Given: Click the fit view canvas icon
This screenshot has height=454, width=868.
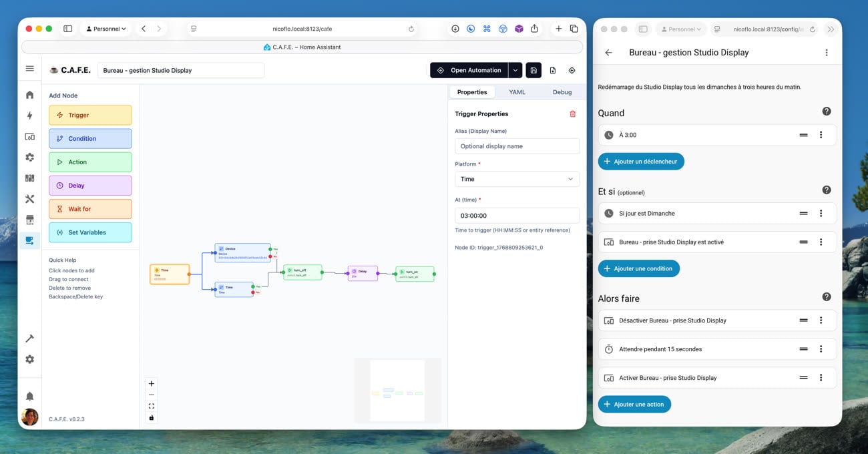Looking at the screenshot, I should pos(152,406).
